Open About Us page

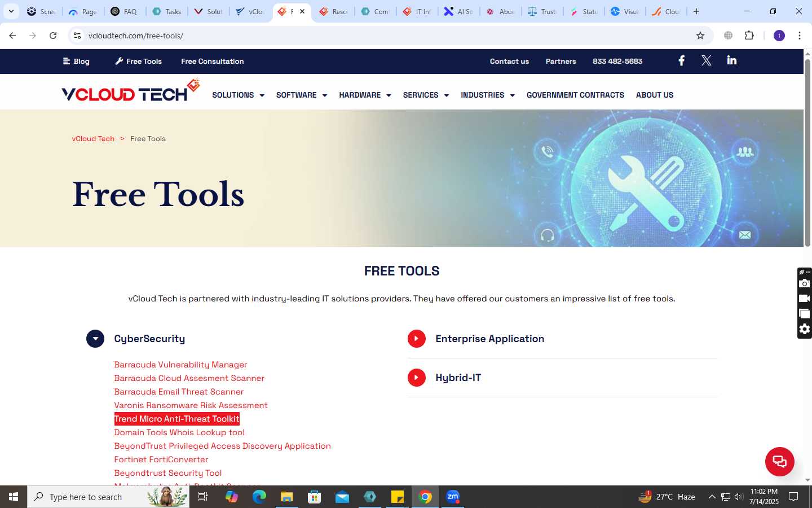(655, 95)
